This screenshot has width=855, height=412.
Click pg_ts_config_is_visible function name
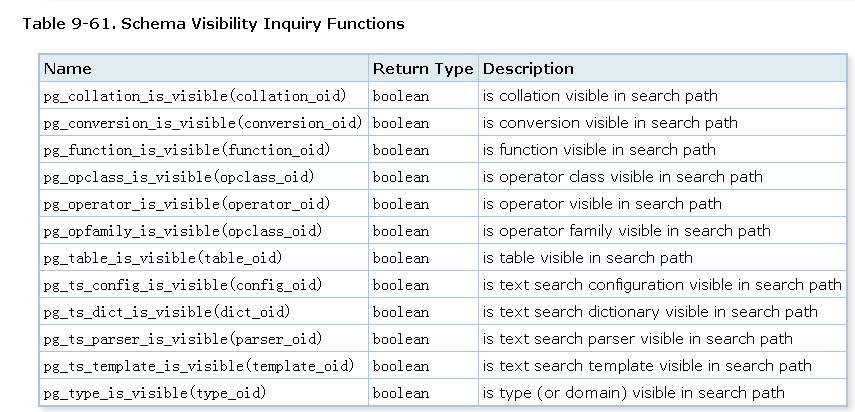tap(183, 285)
